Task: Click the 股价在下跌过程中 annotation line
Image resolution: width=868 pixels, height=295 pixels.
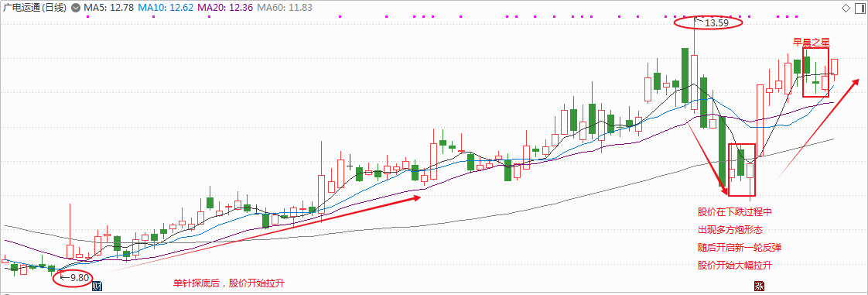Action: point(735,212)
